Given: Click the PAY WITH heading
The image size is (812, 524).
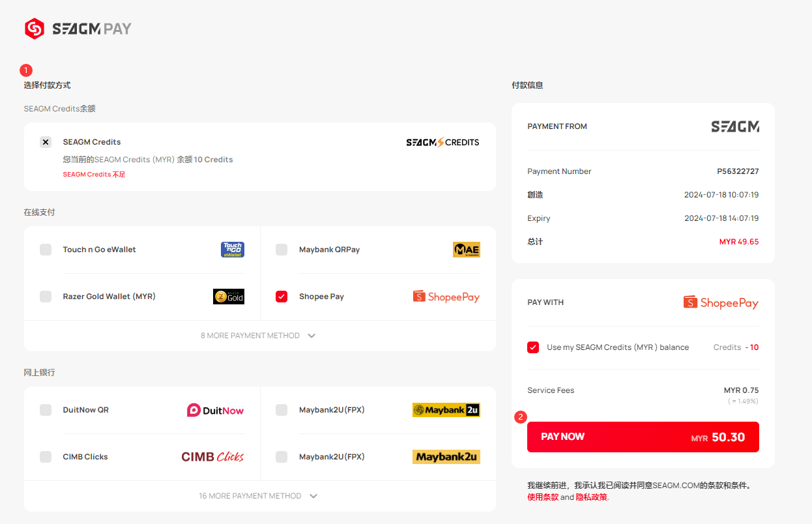Looking at the screenshot, I should (x=545, y=302).
